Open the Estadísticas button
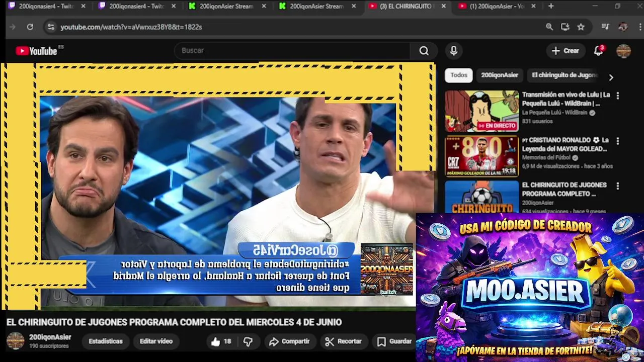The width and height of the screenshot is (644, 362). [x=106, y=341]
